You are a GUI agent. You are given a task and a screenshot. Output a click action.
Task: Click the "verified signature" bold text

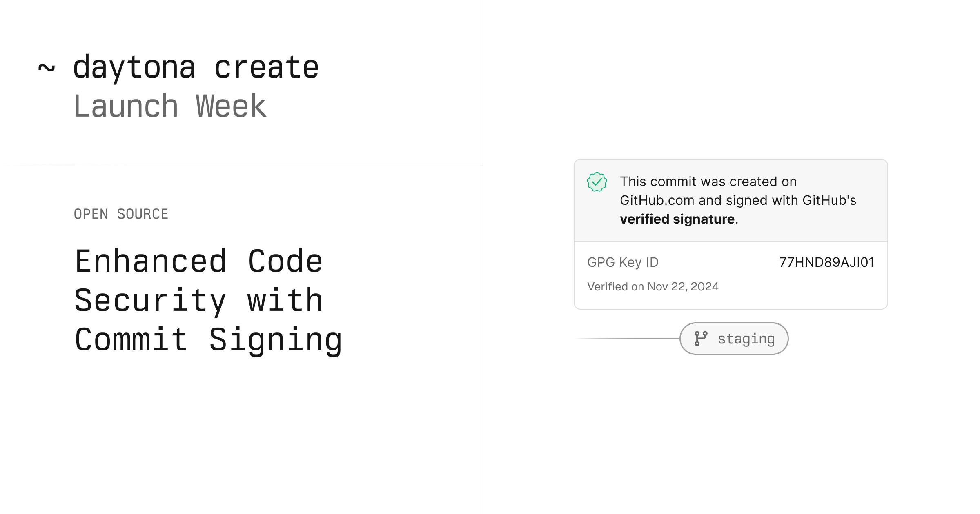click(677, 219)
